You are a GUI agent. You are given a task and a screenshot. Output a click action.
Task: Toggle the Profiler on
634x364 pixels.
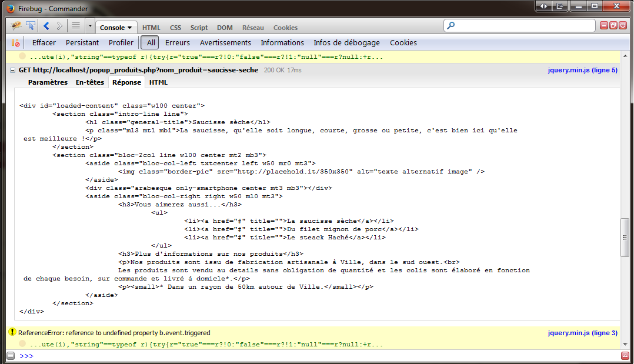(121, 42)
